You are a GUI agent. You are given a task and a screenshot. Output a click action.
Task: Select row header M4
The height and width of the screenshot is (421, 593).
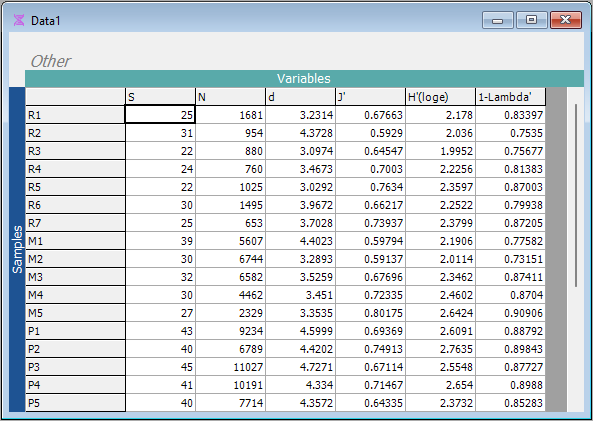[75, 295]
